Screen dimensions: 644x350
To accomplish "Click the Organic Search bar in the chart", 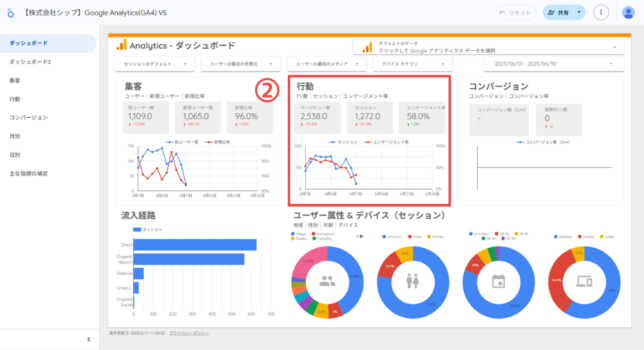I will coord(189,259).
